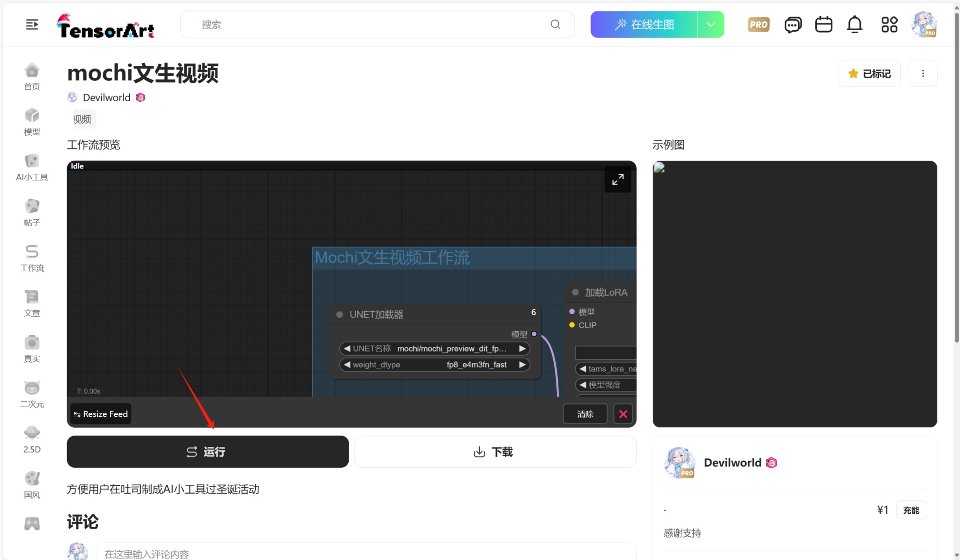Open weight_dtype fp8_e4m3fn_fast dropdown
The height and width of the screenshot is (560, 960).
click(476, 365)
